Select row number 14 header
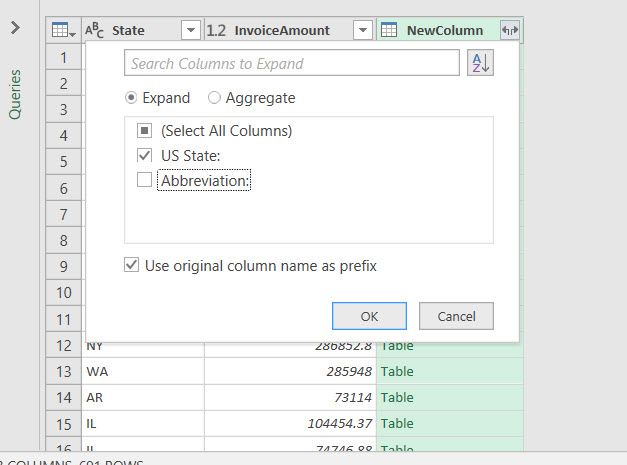Viewport: 627px width, 465px height. click(64, 397)
